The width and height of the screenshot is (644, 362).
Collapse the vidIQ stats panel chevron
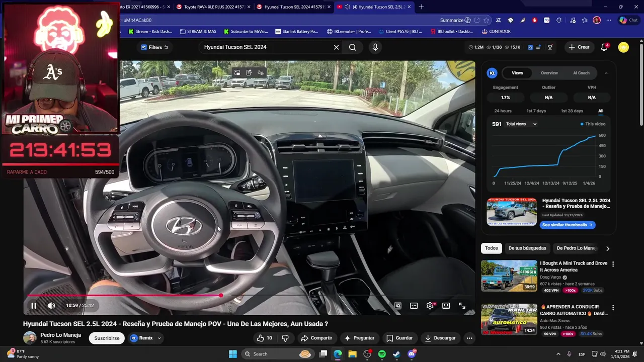pyautogui.click(x=606, y=73)
